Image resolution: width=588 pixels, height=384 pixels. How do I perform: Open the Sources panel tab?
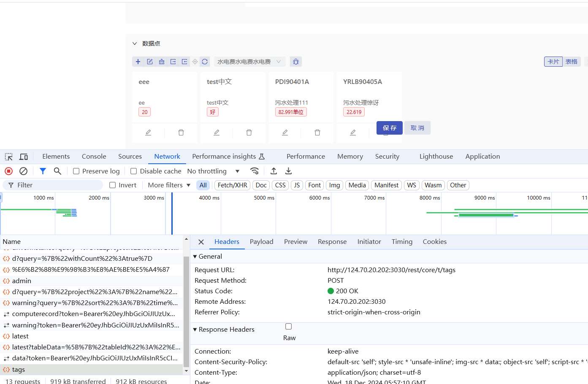(x=130, y=157)
